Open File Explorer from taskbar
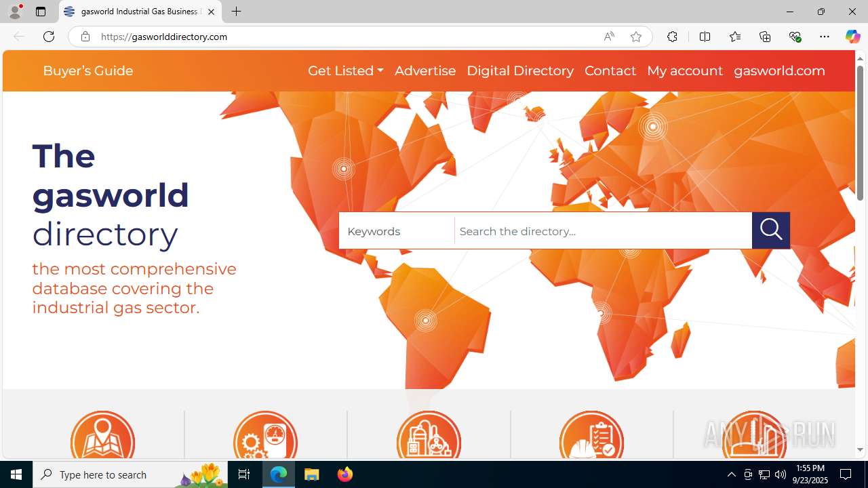This screenshot has height=488, width=868. tap(312, 474)
